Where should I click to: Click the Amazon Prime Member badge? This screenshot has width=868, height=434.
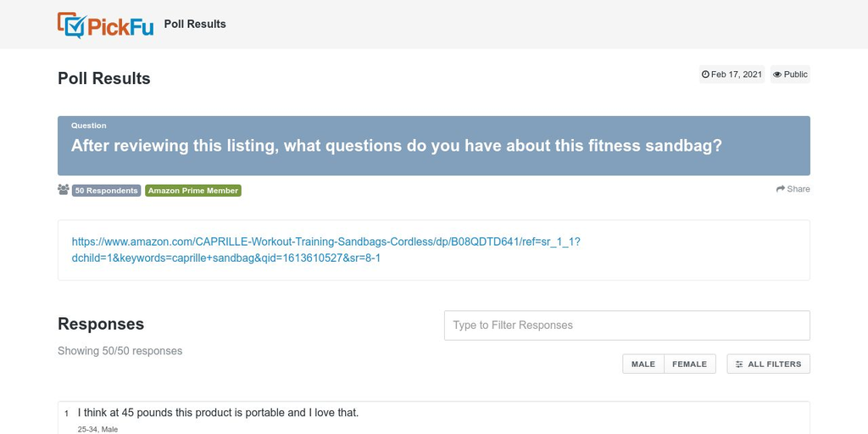tap(193, 191)
